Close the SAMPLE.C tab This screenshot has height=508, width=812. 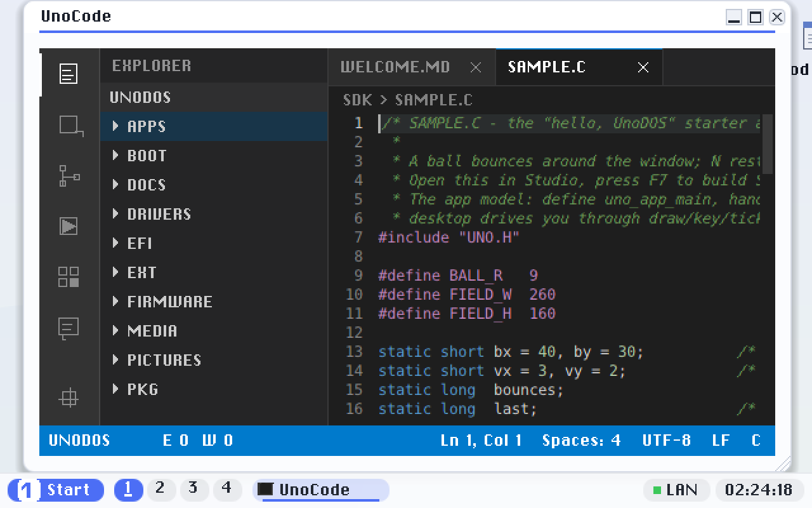tap(643, 67)
